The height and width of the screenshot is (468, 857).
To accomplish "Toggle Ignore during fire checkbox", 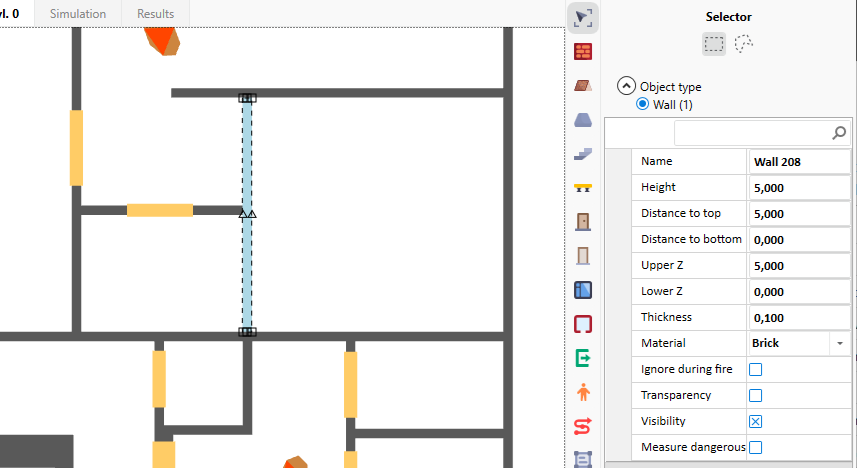I will [x=755, y=370].
